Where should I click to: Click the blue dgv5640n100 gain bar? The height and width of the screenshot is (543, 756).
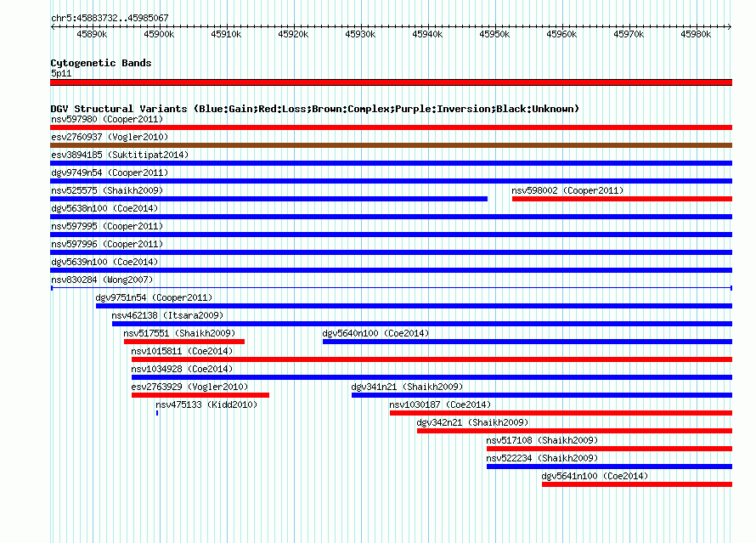point(528,342)
